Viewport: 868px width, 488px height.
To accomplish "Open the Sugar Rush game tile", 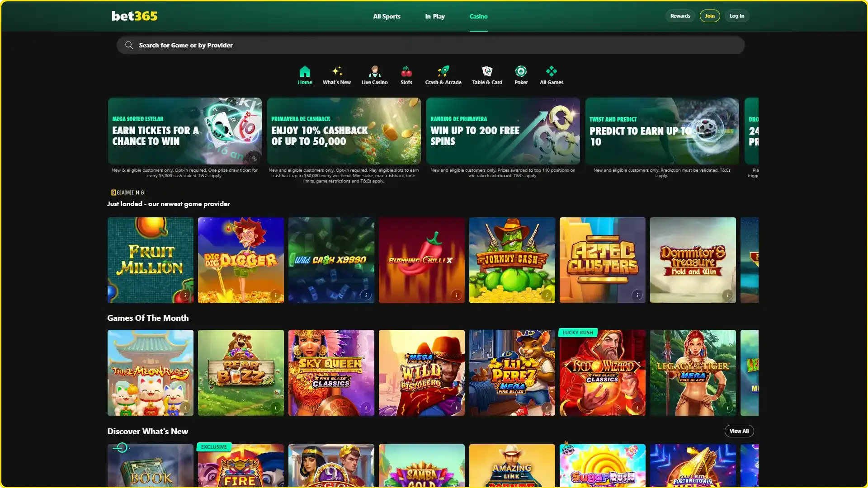I will click(603, 465).
